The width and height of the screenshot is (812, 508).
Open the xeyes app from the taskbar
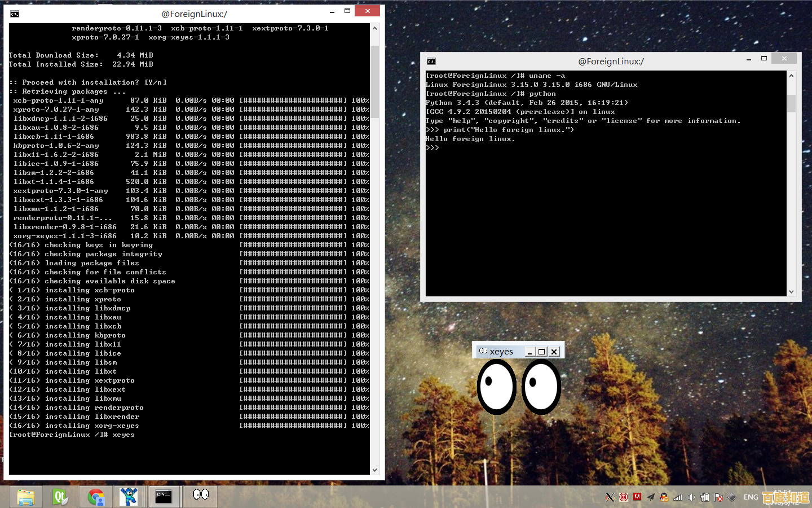point(200,497)
